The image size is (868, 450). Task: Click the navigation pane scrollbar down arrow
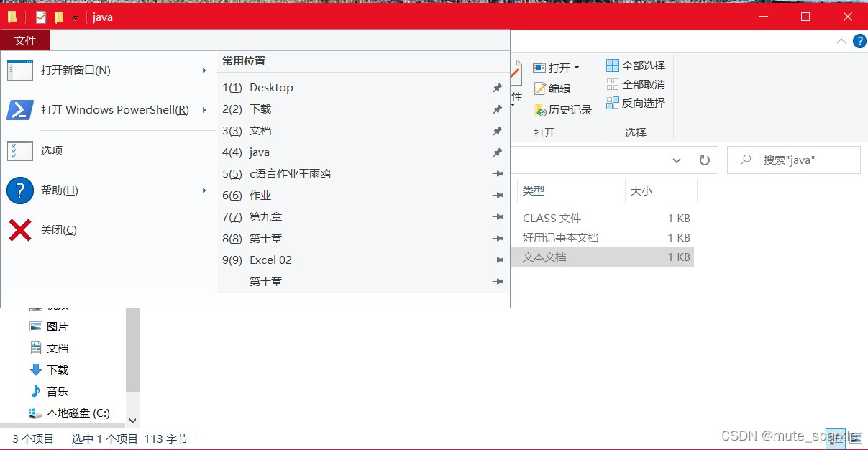click(x=132, y=420)
